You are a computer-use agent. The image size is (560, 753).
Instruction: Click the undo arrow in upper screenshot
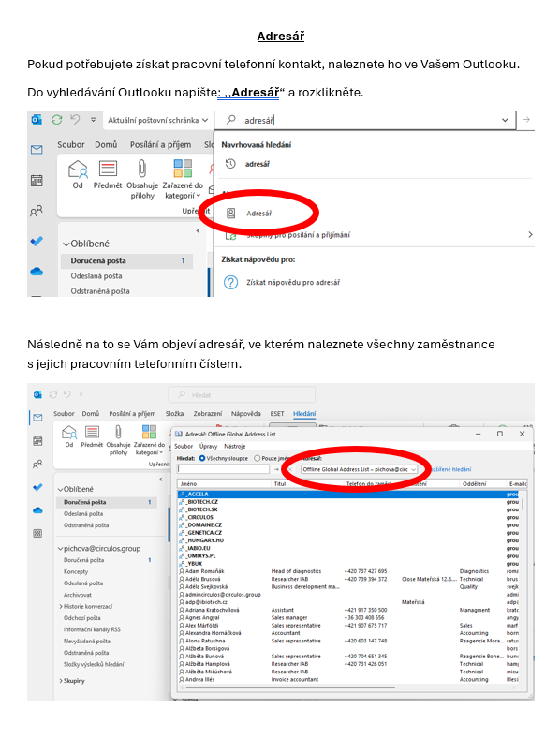click(x=75, y=119)
